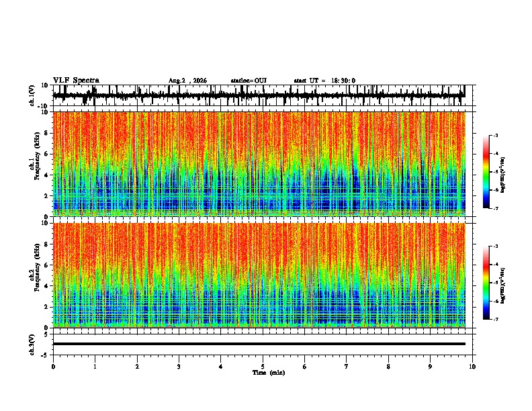Image resolution: width=532 pixels, height=411 pixels.
Task: Click the ch.1 spectrogram color scale bar
Action: point(486,172)
